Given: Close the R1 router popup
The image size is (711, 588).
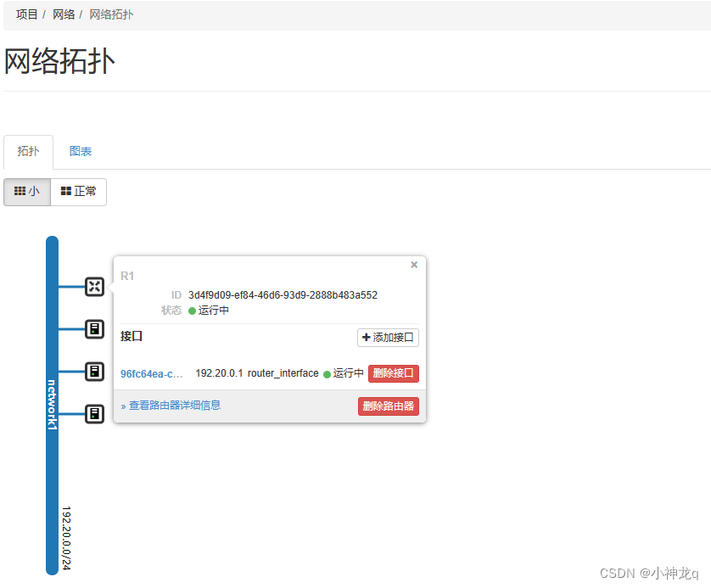Looking at the screenshot, I should point(414,265).
